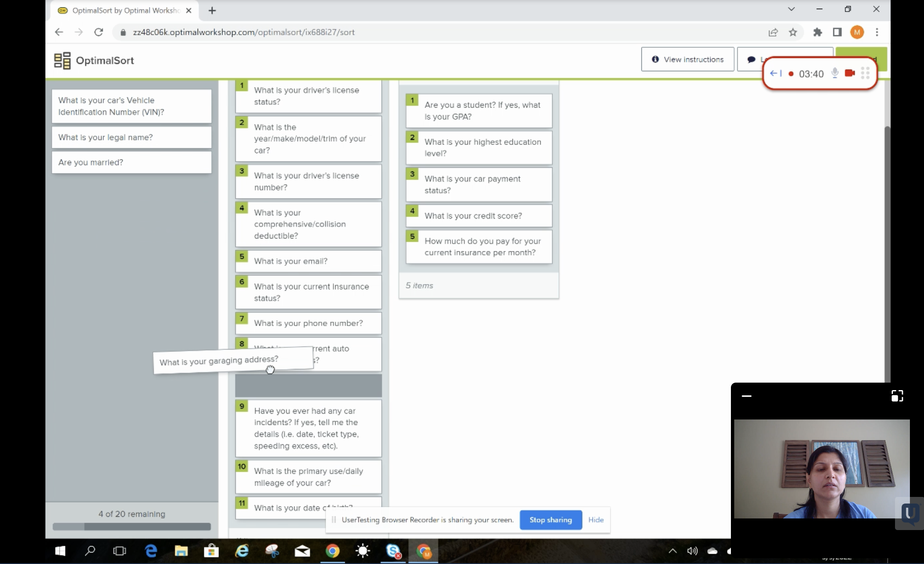Toggle the recorder camera icon

(x=849, y=73)
